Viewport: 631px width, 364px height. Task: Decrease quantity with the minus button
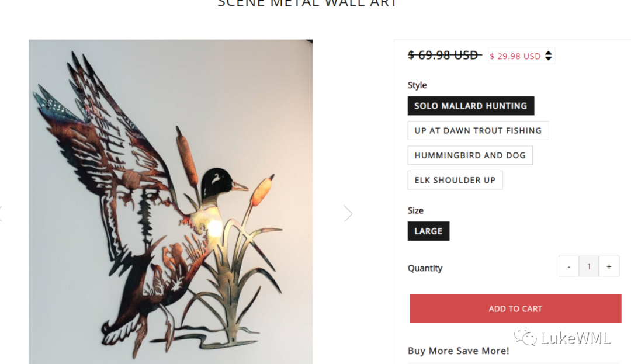[x=568, y=266]
